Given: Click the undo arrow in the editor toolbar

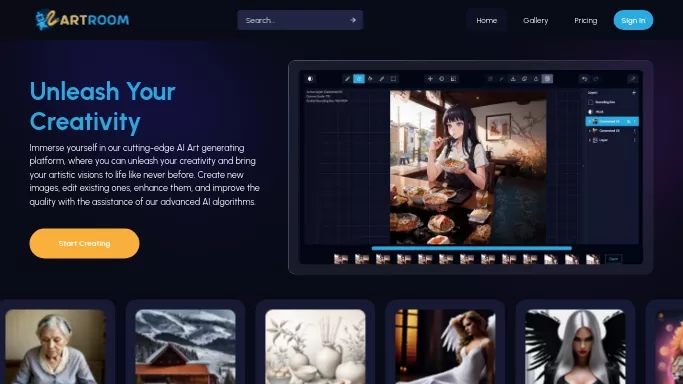Looking at the screenshot, I should [584, 79].
